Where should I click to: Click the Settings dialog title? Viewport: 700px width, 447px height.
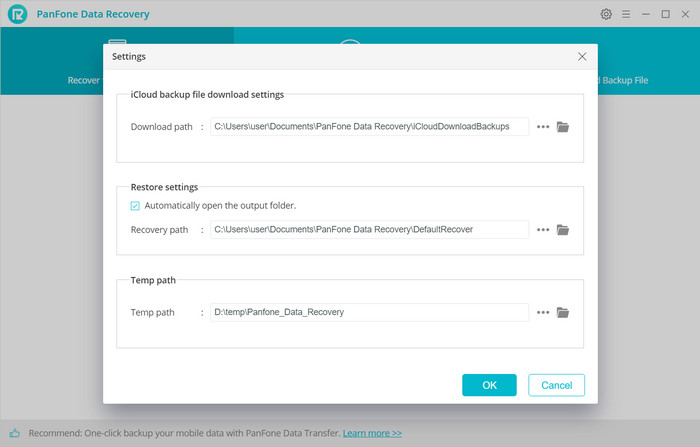pyautogui.click(x=129, y=57)
